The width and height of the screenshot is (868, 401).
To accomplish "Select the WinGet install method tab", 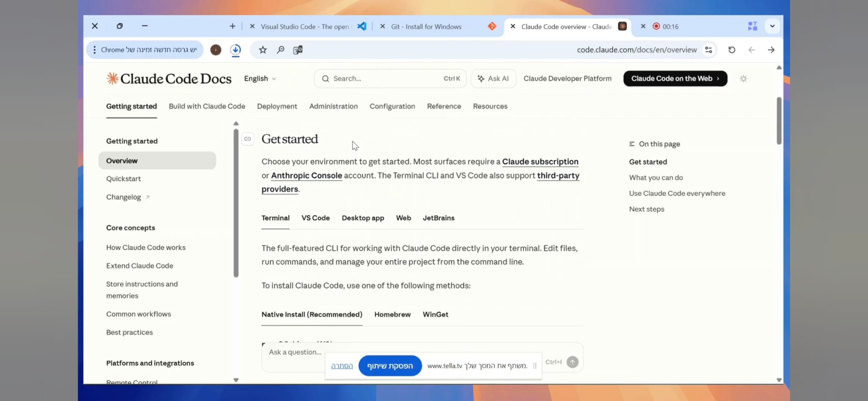I will coord(435,314).
